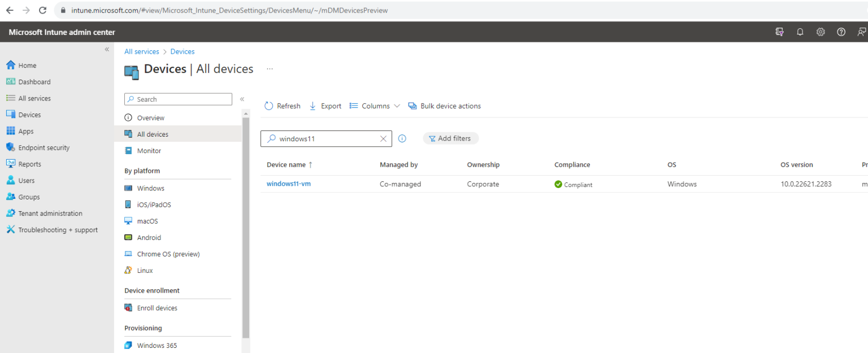Open the Settings gear in the top bar
The width and height of the screenshot is (868, 353).
(821, 32)
